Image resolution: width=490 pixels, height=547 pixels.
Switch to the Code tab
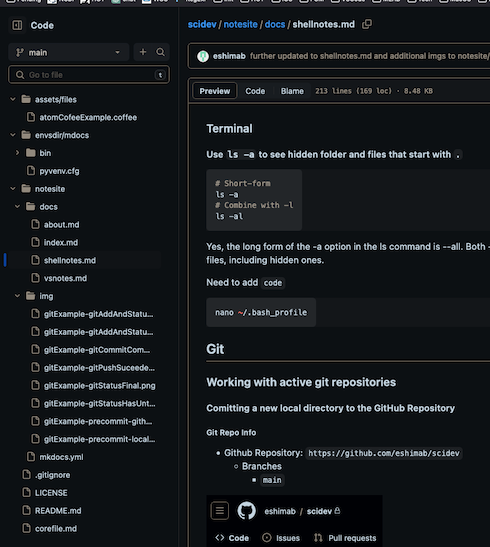click(255, 91)
